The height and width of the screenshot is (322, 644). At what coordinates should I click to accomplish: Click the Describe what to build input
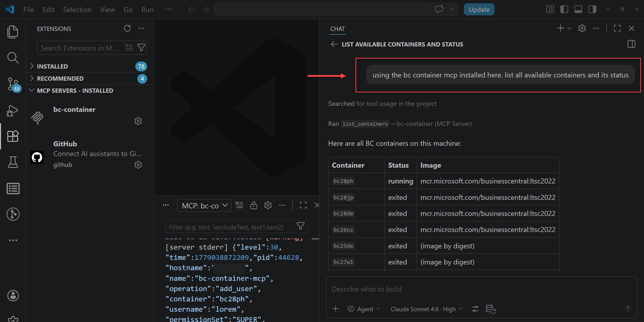[x=481, y=289]
